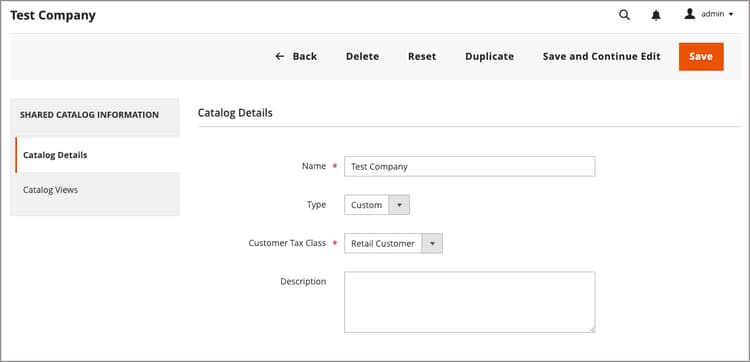Click the Name input field
The width and height of the screenshot is (750, 362).
pyautogui.click(x=469, y=166)
